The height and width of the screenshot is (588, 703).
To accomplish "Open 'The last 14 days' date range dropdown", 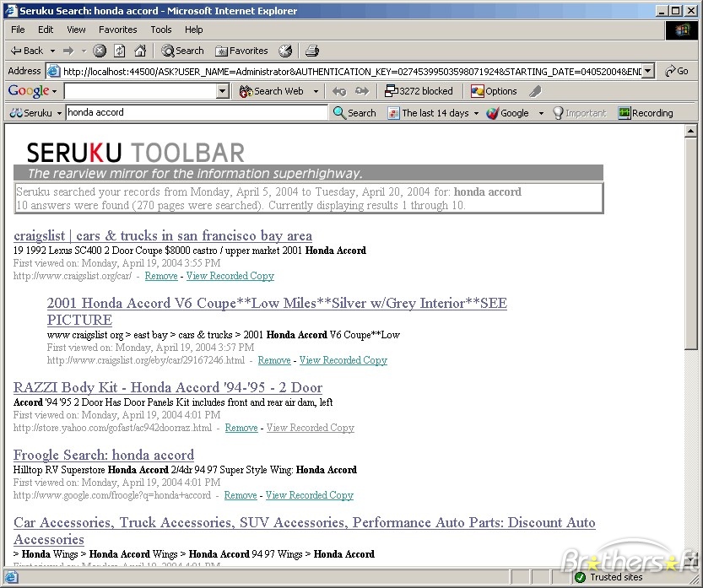I will point(433,113).
